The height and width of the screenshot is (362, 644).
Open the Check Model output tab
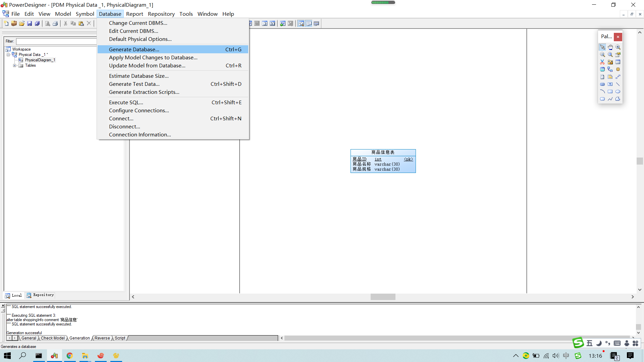click(x=53, y=338)
